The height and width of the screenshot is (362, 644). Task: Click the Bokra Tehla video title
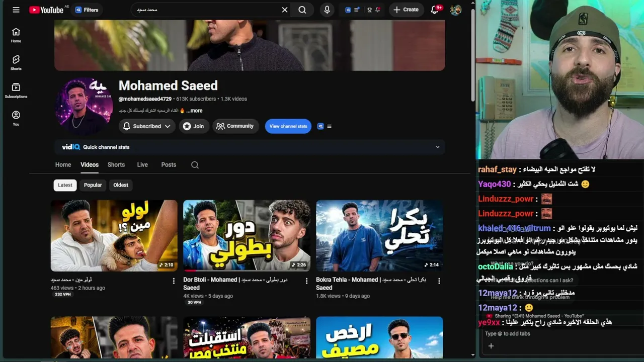click(x=371, y=284)
